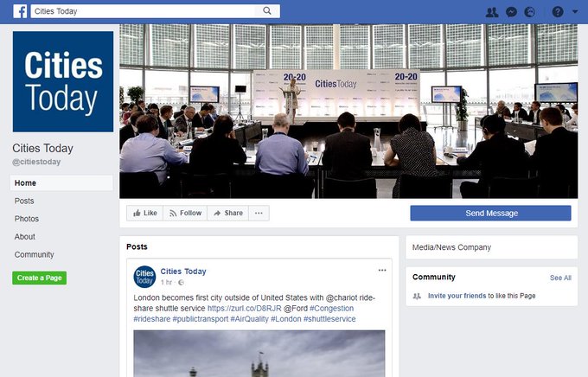Click the post's Cities Today avatar
The width and height of the screenshot is (588, 377).
coord(144,277)
